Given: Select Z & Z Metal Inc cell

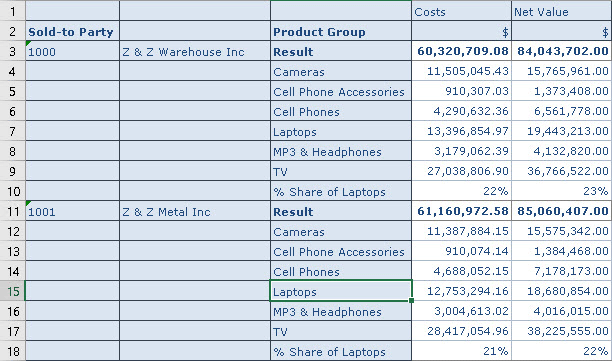Looking at the screenshot, I should point(195,211).
